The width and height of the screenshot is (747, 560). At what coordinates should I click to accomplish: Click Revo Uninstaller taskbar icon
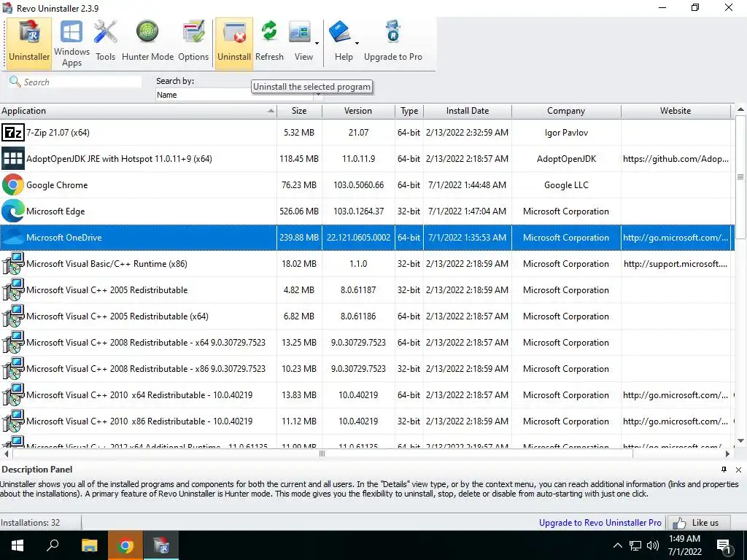click(x=161, y=545)
